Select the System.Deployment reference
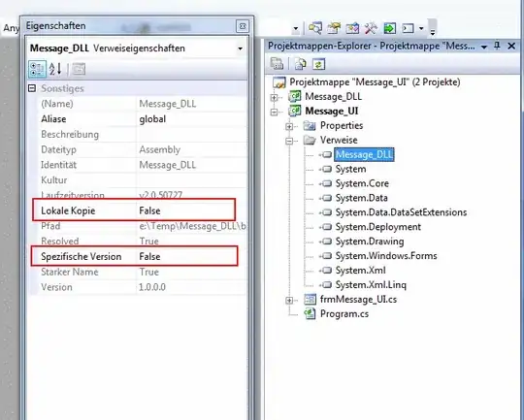Image resolution: width=524 pixels, height=420 pixels. [x=378, y=227]
